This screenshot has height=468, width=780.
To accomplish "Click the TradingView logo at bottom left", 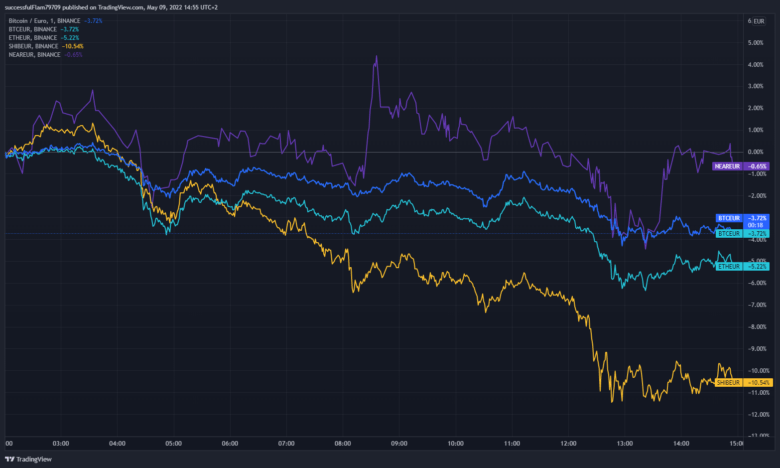I will tap(28, 459).
